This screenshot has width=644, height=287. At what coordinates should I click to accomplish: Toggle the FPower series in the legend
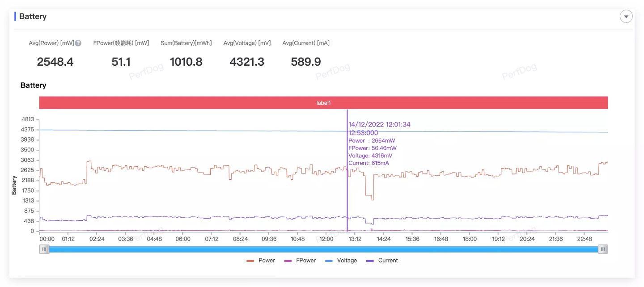coord(300,260)
